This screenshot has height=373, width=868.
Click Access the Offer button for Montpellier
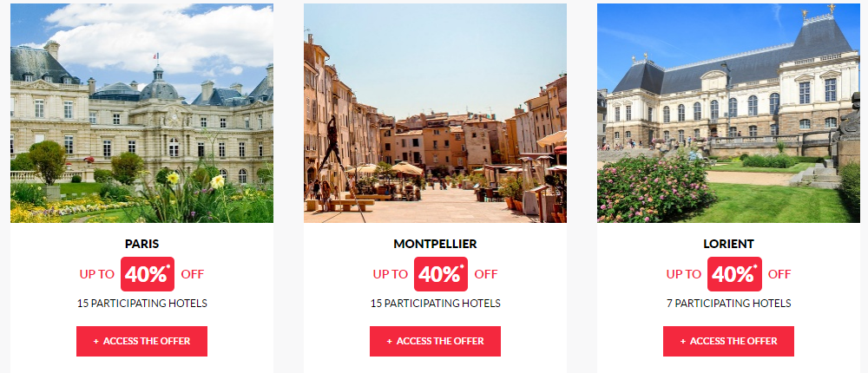[x=435, y=341]
